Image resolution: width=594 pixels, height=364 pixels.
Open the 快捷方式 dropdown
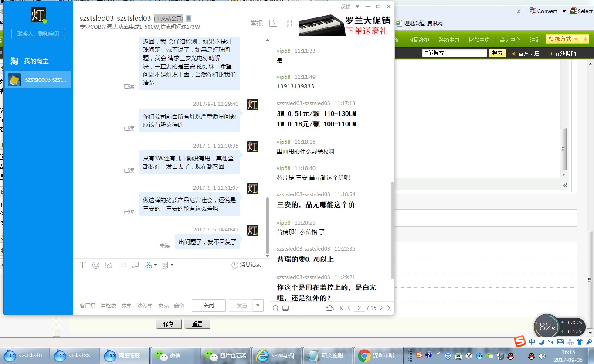coord(563,39)
